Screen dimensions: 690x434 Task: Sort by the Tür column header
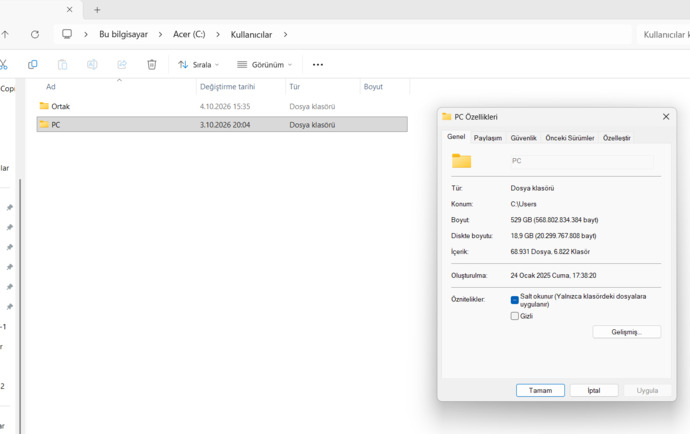[x=294, y=87]
